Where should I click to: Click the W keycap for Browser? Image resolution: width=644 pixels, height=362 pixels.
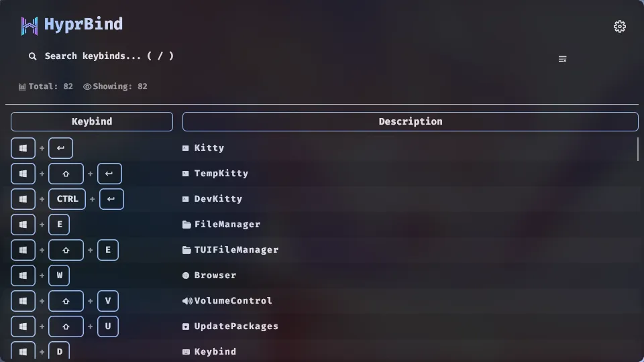click(x=59, y=276)
